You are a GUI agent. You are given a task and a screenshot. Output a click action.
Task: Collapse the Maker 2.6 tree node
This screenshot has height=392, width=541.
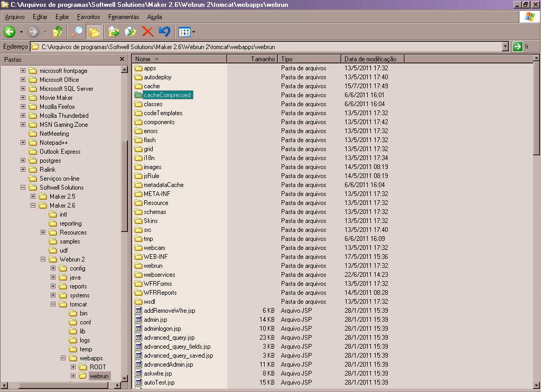point(33,205)
